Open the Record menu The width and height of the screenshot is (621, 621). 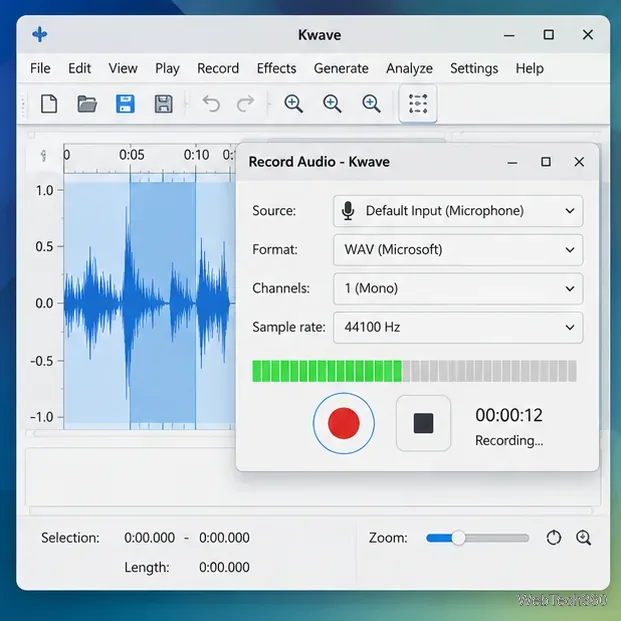(x=218, y=68)
